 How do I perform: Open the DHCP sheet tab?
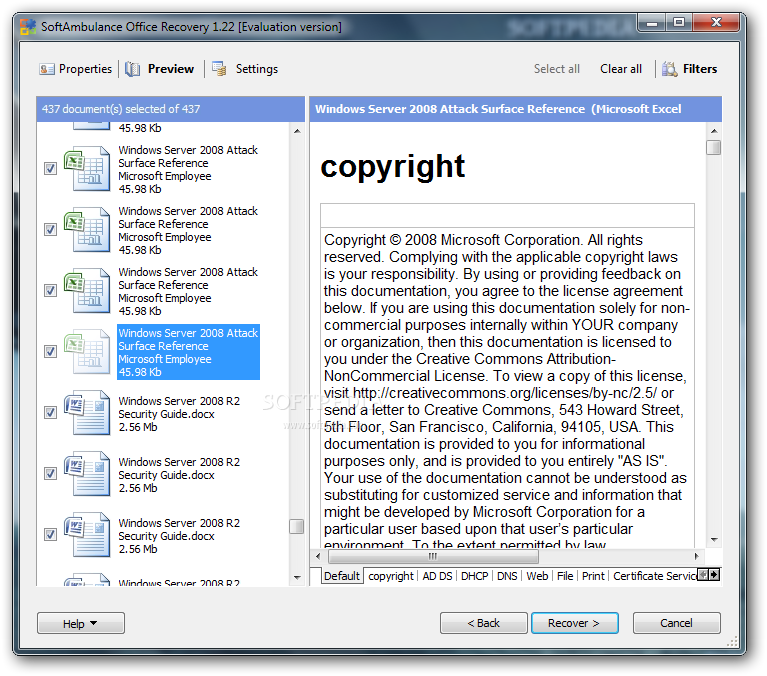pyautogui.click(x=474, y=576)
